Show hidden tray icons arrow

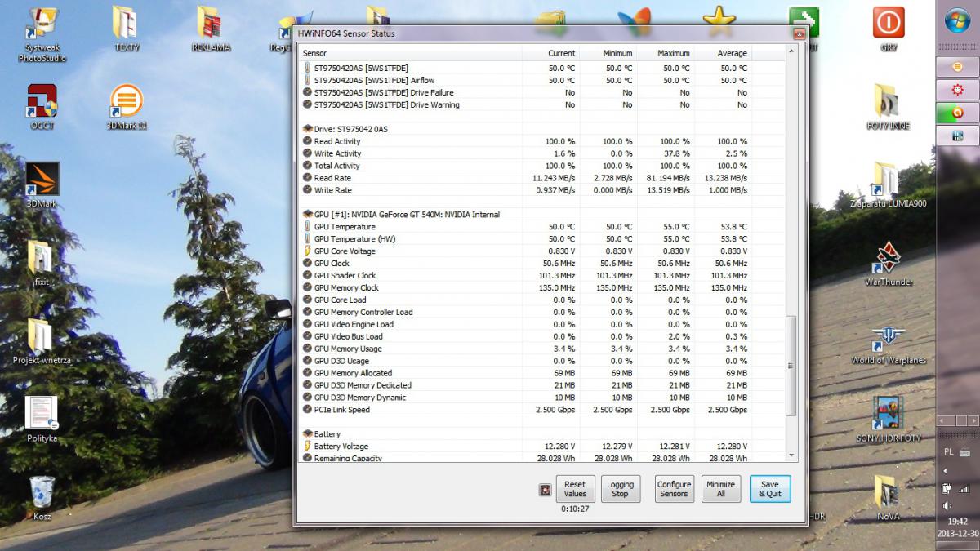click(x=947, y=471)
